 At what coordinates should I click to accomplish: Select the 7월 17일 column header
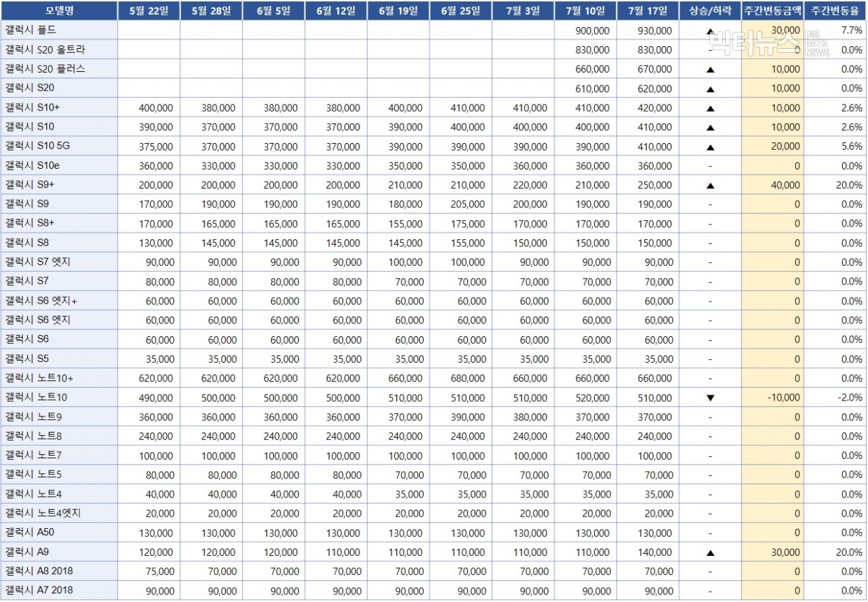[x=648, y=11]
